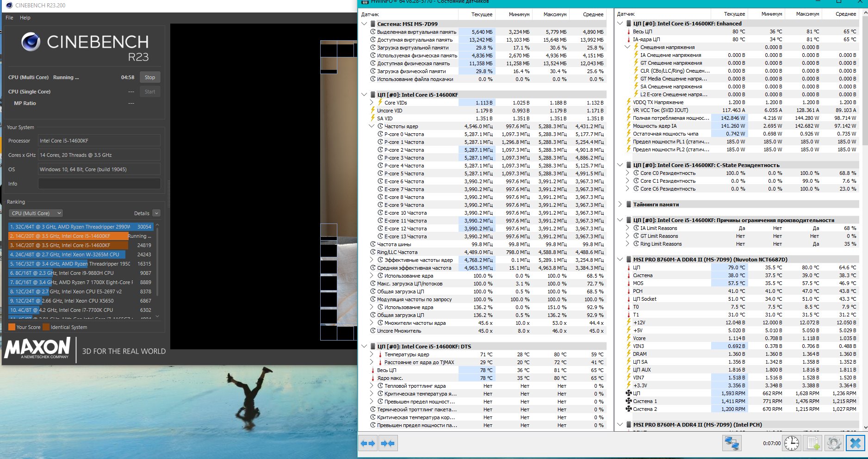Expand the Core C0 Резидентность row

(627, 173)
